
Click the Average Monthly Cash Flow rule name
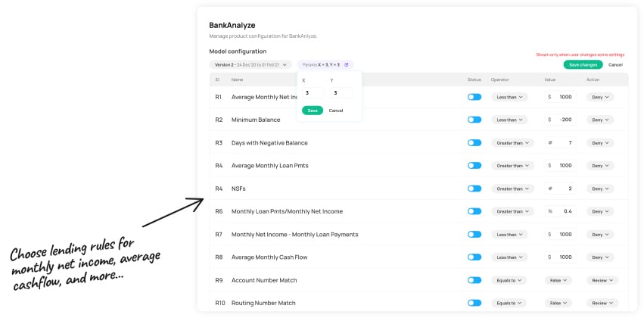click(x=269, y=257)
